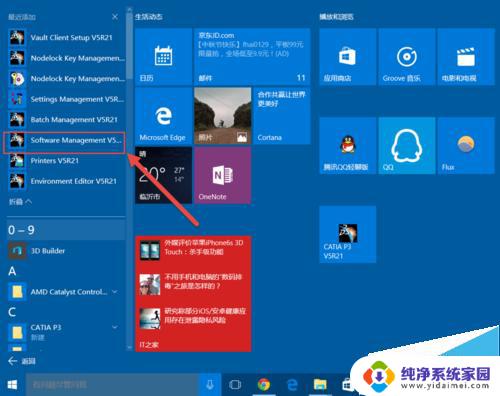
Task: Launch the QQ penguin tile
Action: point(407,145)
